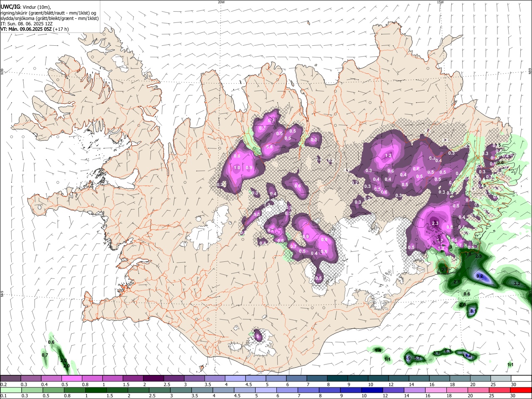
Task: Click the 0.4 label on the snow legend
Action: (44, 384)
